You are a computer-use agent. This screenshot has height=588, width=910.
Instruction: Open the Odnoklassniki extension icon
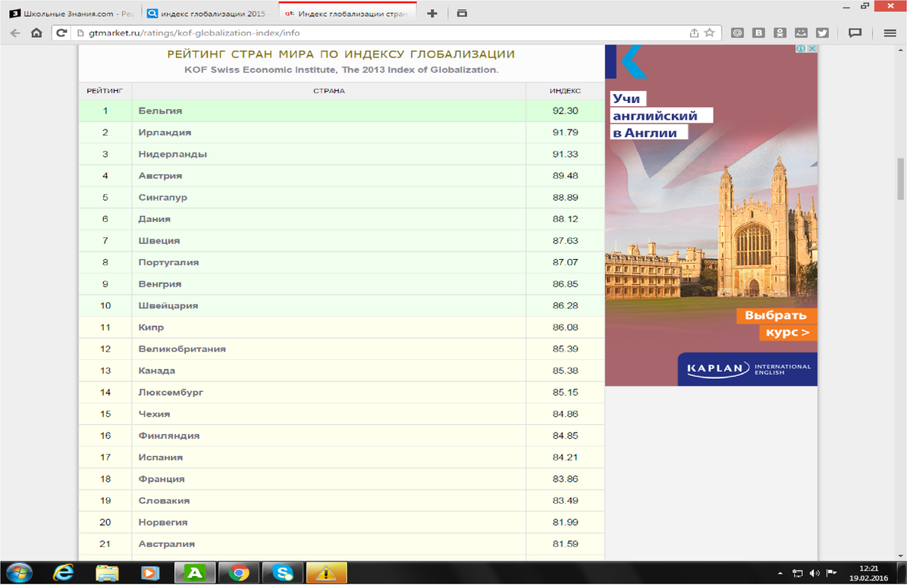[x=780, y=33]
